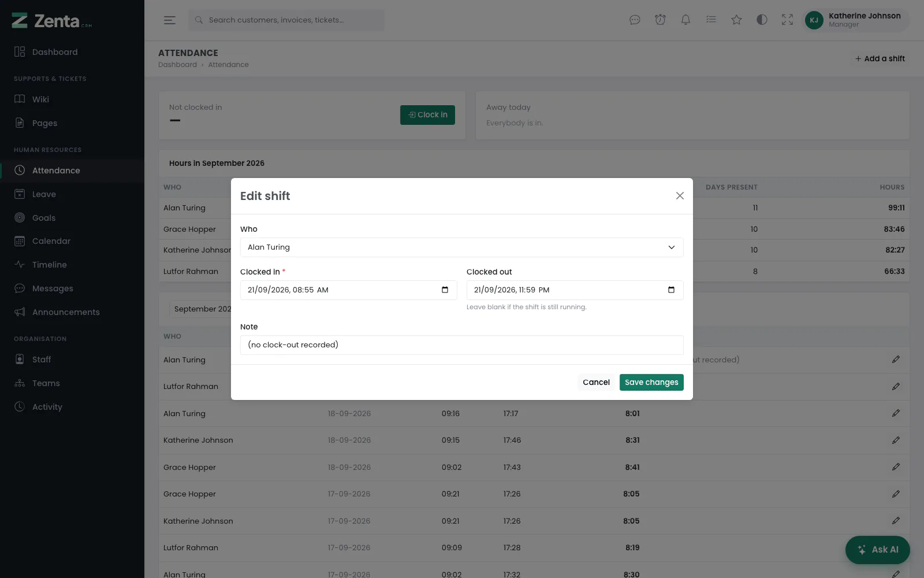The image size is (924, 578).
Task: Open Teams in sidebar
Action: (x=72, y=383)
